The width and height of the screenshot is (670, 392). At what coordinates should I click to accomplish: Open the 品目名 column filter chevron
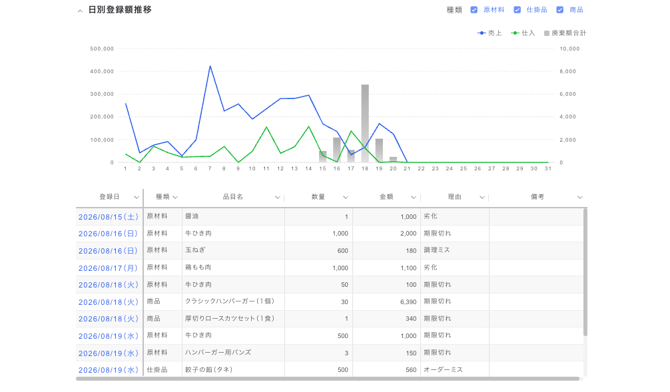pos(278,197)
